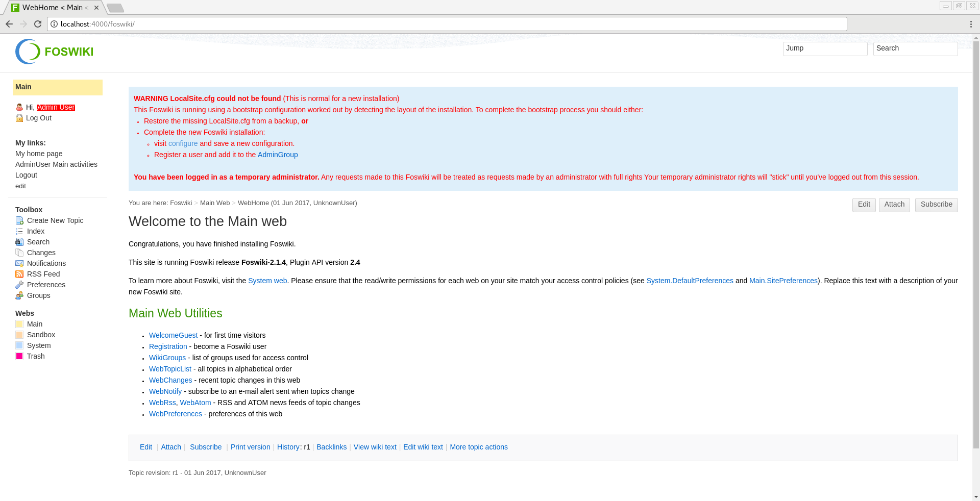The width and height of the screenshot is (980, 501).
Task: Open a new browser tab
Action: click(x=115, y=8)
